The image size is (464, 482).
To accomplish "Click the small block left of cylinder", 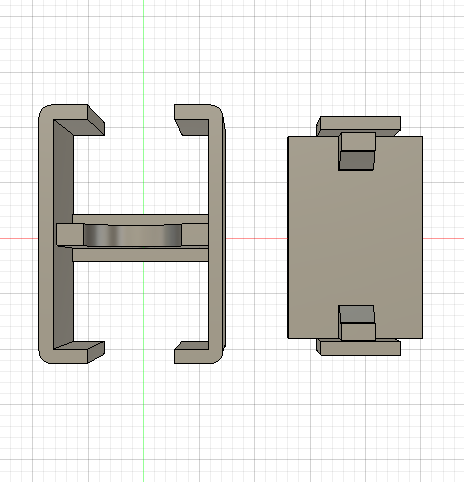I will [70, 235].
